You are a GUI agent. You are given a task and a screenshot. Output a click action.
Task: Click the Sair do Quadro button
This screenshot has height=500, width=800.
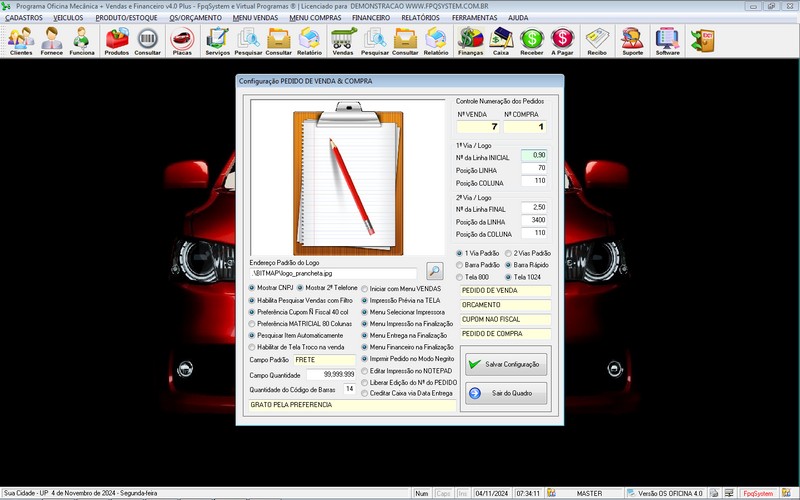click(506, 393)
